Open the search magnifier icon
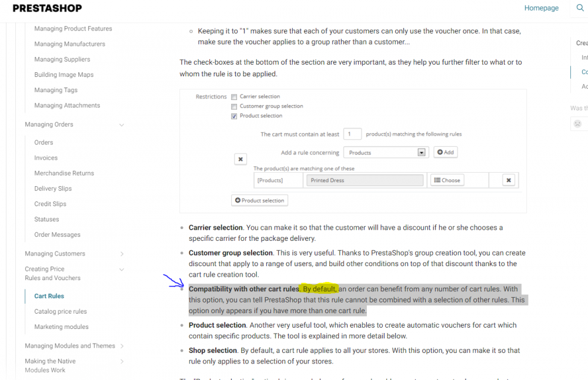The width and height of the screenshot is (588, 380). click(580, 8)
